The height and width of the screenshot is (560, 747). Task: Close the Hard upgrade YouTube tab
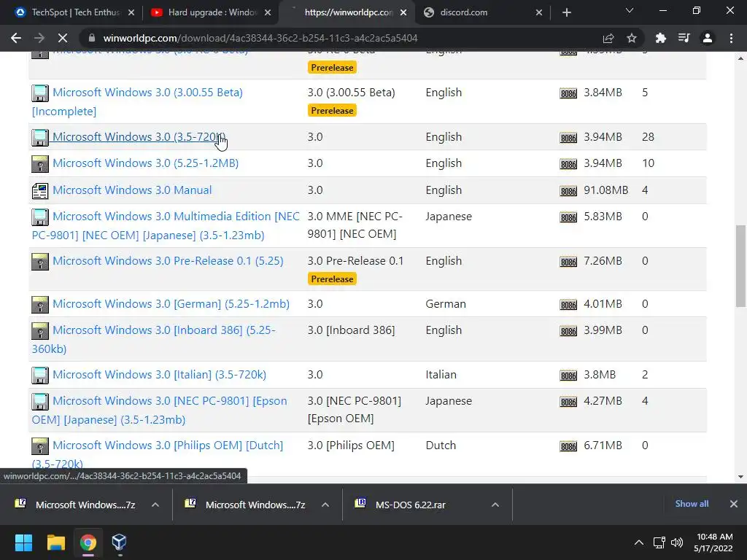pyautogui.click(x=268, y=12)
